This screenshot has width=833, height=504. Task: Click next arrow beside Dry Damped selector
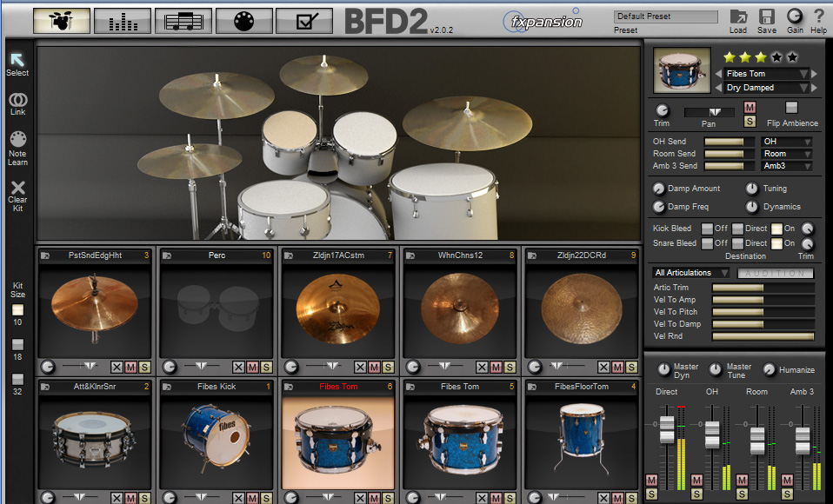click(x=815, y=88)
